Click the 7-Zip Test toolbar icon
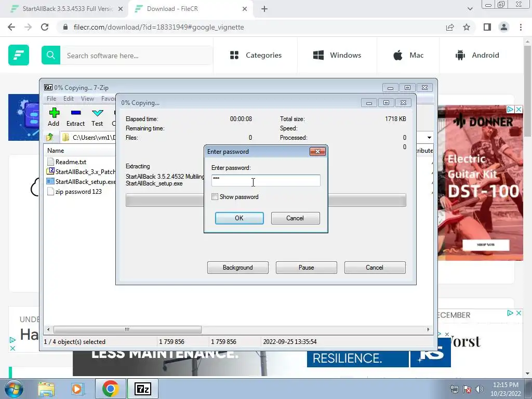 pyautogui.click(x=97, y=117)
